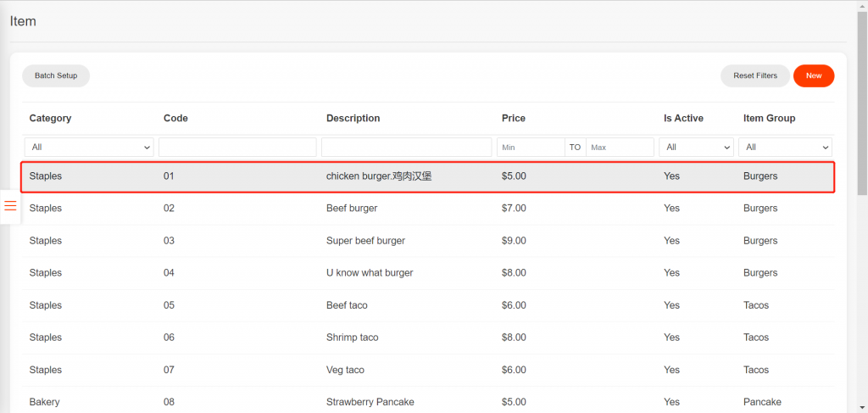This screenshot has height=413, width=868.
Task: Click the Batch Setup button
Action: pos(56,75)
